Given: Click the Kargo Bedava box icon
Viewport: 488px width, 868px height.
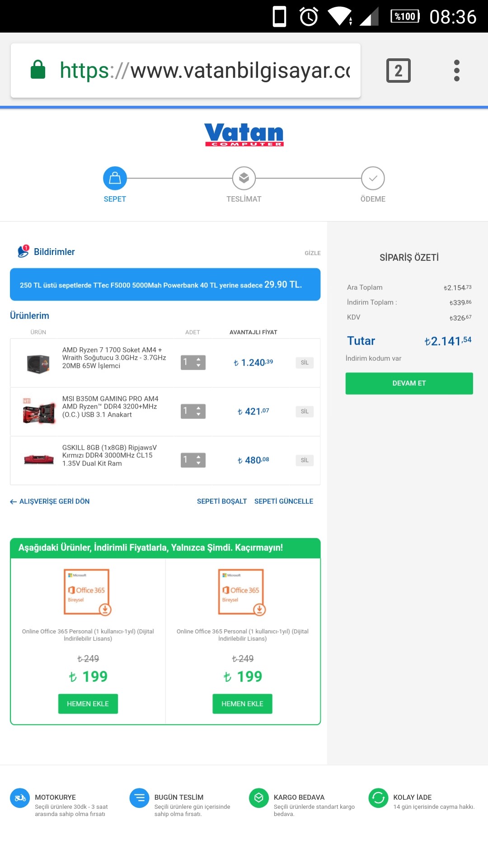Looking at the screenshot, I should click(259, 798).
